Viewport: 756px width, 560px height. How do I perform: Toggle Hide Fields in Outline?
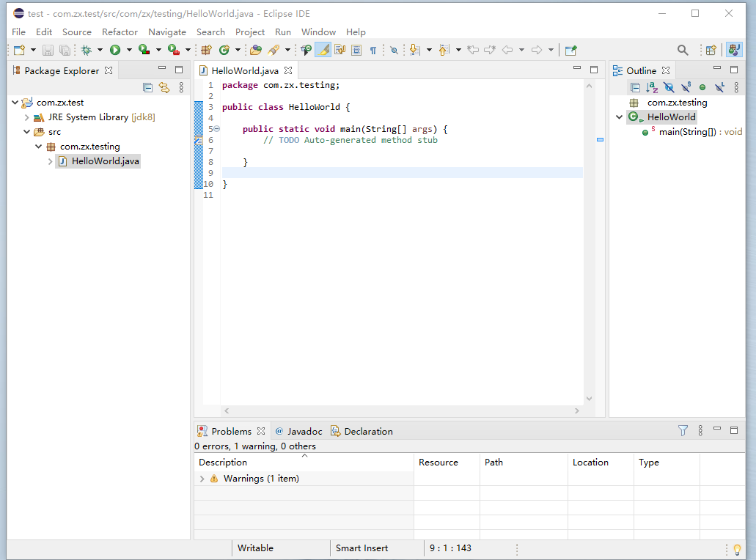tap(669, 87)
